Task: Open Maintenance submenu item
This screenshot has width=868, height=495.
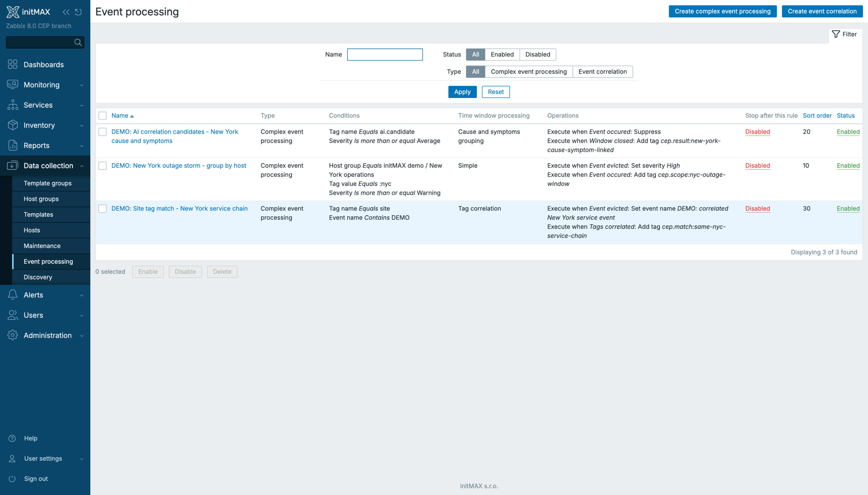Action: pyautogui.click(x=51, y=246)
